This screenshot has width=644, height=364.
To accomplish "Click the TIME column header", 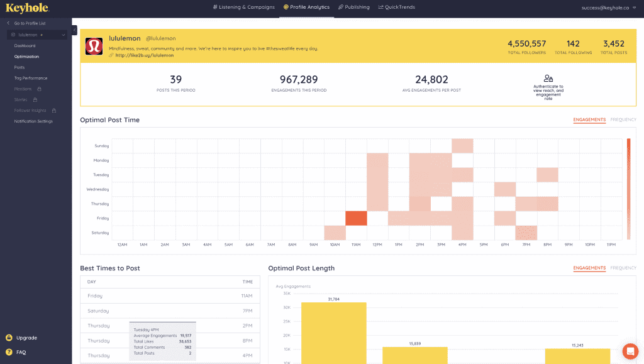I will (x=248, y=282).
